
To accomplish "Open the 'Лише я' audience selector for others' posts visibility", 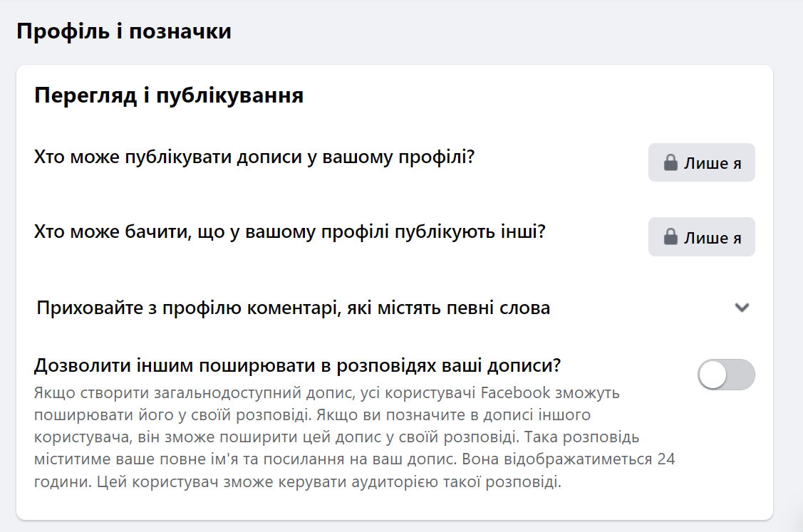I will pos(701,237).
